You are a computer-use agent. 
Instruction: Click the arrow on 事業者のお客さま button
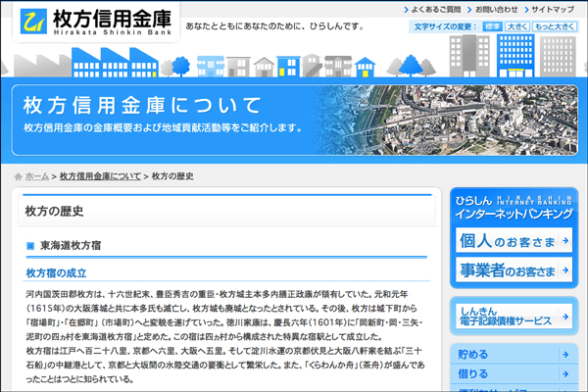coord(565,269)
